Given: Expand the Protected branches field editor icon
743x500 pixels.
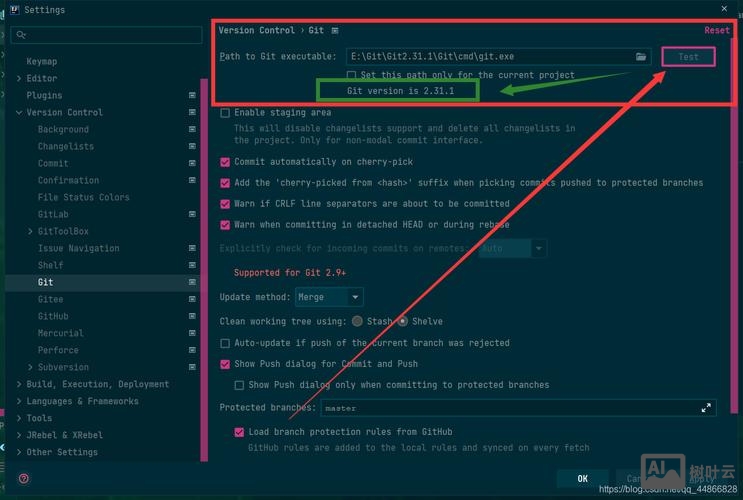Looking at the screenshot, I should 706,408.
